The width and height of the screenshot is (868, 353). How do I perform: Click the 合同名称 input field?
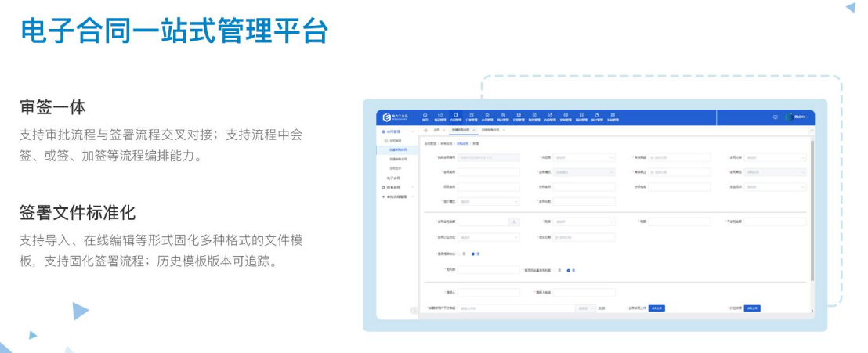pyautogui.click(x=489, y=173)
